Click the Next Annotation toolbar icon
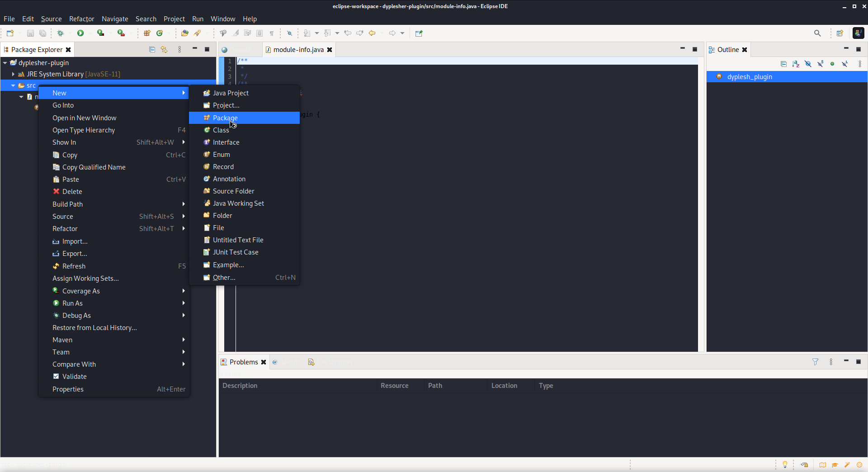Screen dimensions: 868x472 pyautogui.click(x=307, y=33)
